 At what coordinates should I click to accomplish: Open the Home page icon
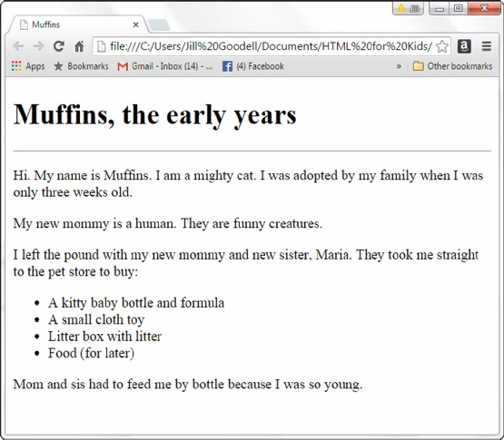(79, 46)
